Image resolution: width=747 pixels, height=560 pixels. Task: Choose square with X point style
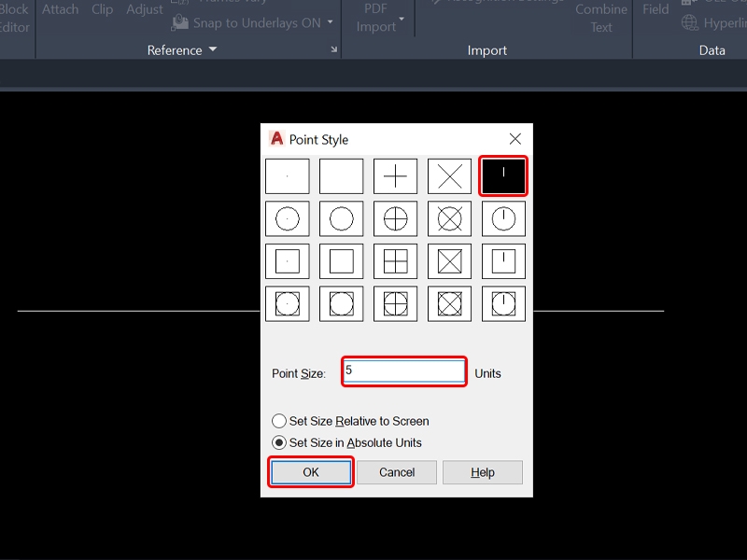[449, 261]
